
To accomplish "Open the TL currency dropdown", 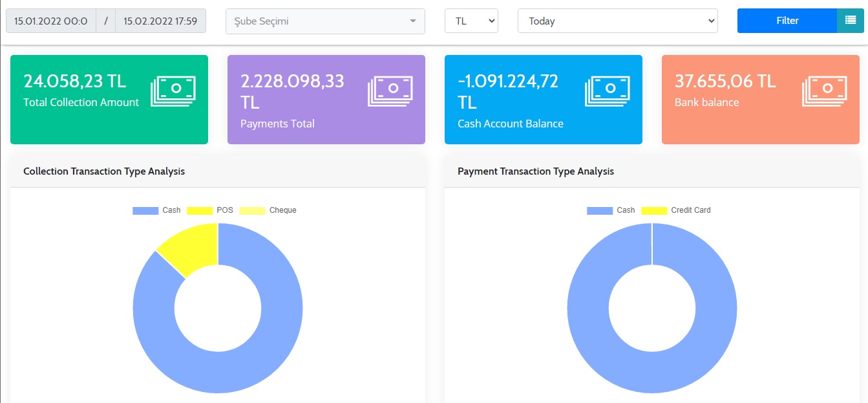I will [471, 21].
